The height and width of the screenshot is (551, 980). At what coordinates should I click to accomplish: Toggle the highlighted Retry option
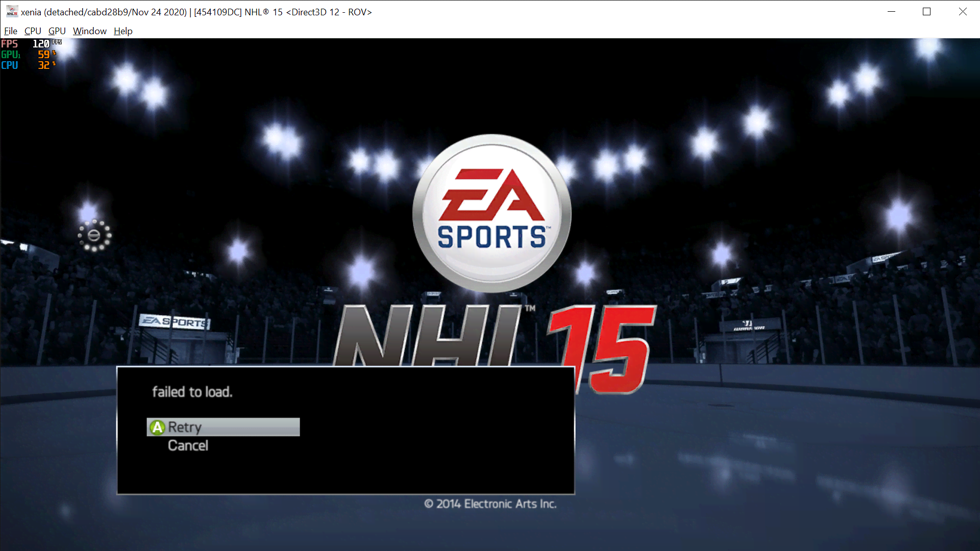[x=223, y=427]
